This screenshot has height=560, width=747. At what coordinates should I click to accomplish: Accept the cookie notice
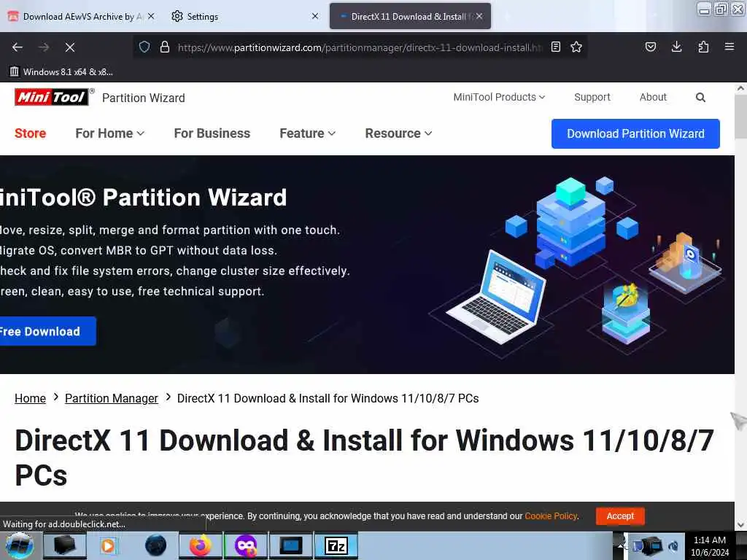click(x=620, y=516)
